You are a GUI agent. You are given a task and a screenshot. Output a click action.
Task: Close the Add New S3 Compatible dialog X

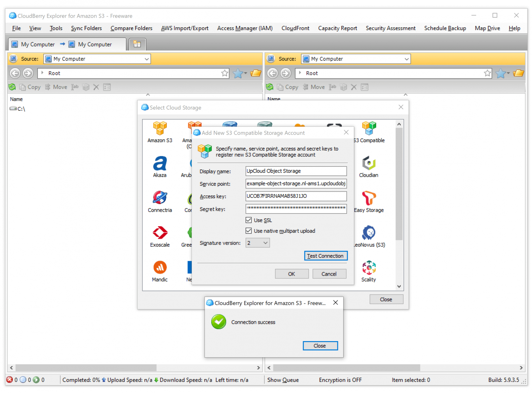[346, 132]
